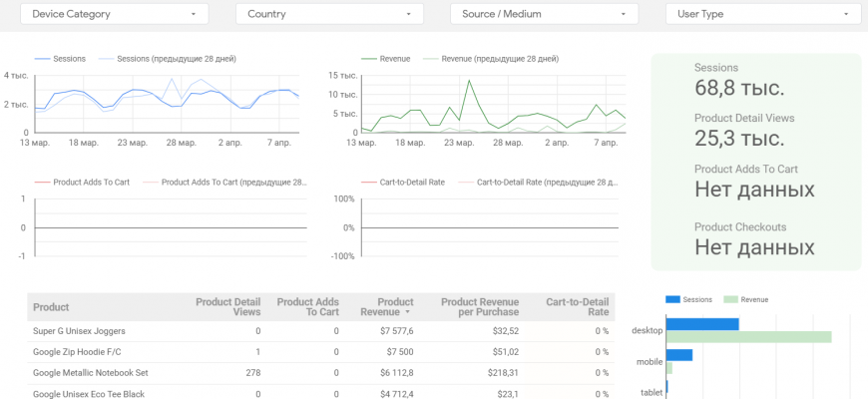The image size is (868, 399).
Task: Click blue Sessions swatch in bar chart legend
Action: click(672, 298)
